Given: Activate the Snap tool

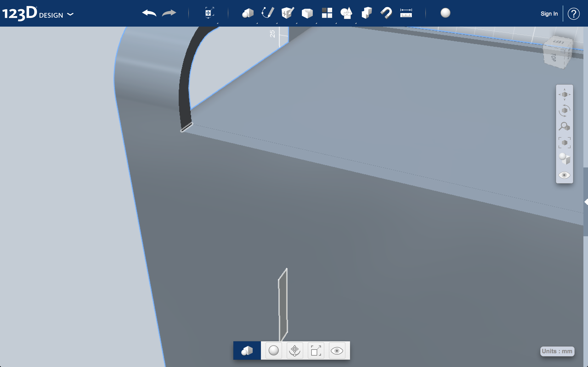Looking at the screenshot, I should click(x=386, y=13).
